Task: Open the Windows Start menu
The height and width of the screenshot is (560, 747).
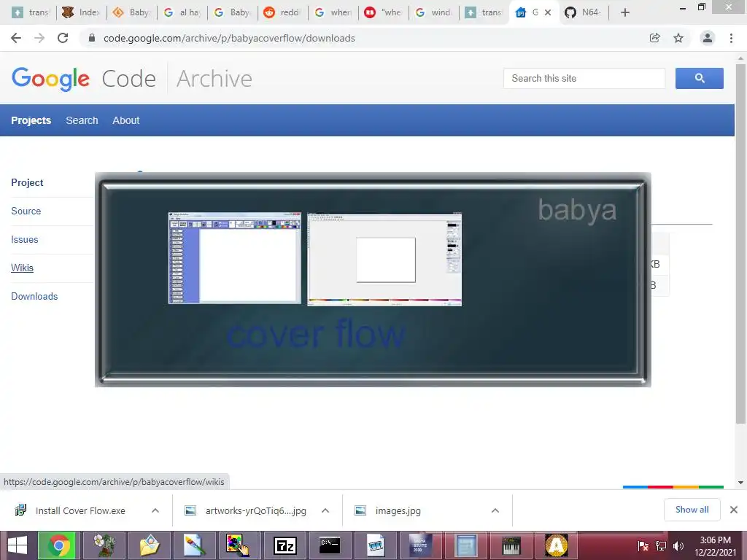Action: [18, 545]
